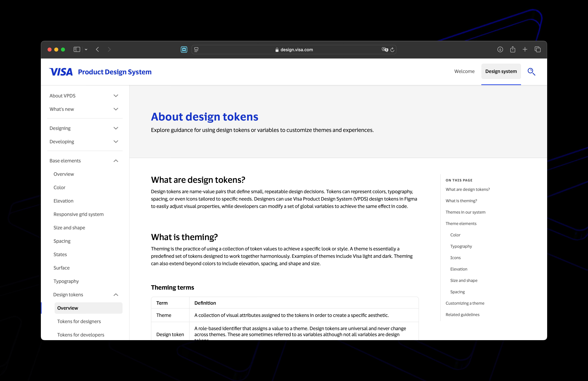Jump to What is theming? anchor
Viewport: 588px width, 381px height.
(x=461, y=201)
